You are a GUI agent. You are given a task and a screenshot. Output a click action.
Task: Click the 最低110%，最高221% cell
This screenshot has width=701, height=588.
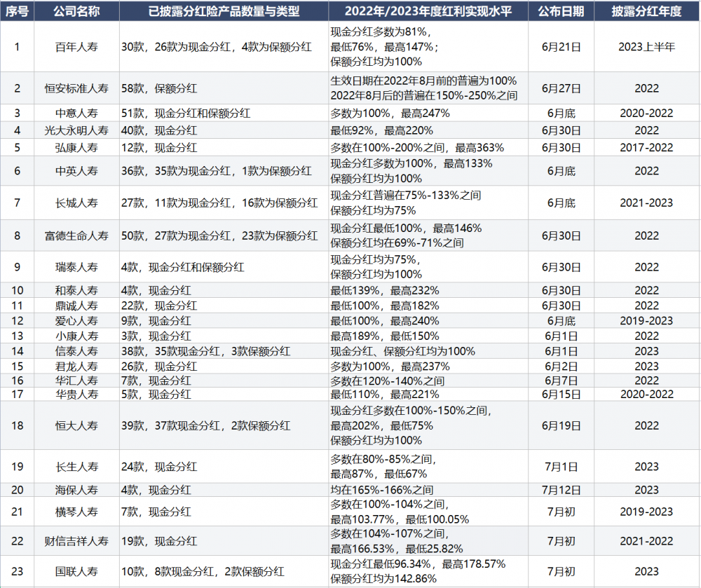coord(428,394)
